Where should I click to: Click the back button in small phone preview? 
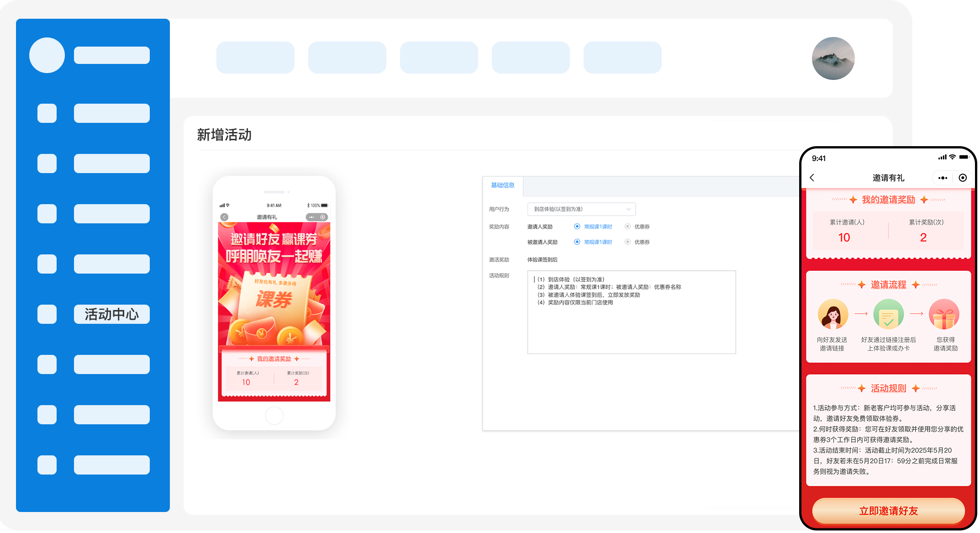coord(224,217)
